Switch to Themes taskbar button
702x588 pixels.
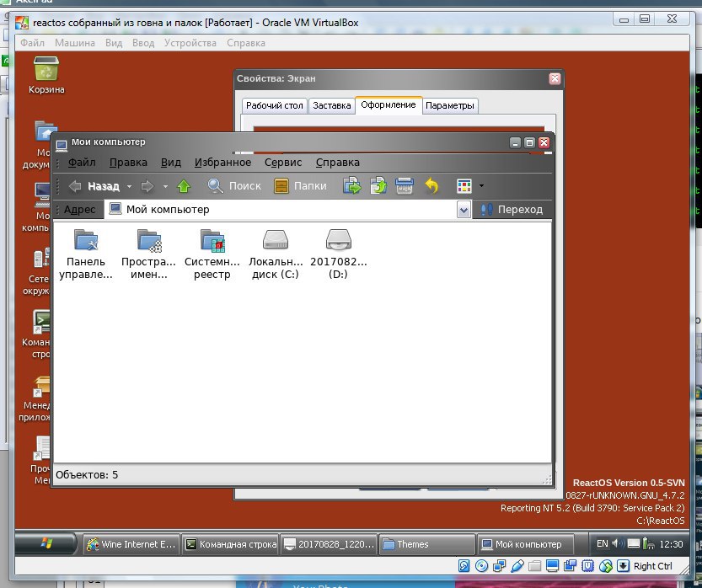tap(427, 544)
